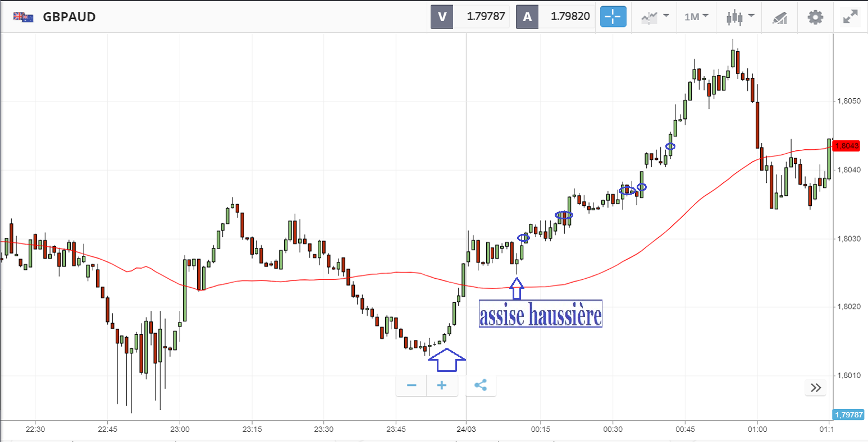
Task: Click the 01:00 time axis label
Action: (x=757, y=430)
